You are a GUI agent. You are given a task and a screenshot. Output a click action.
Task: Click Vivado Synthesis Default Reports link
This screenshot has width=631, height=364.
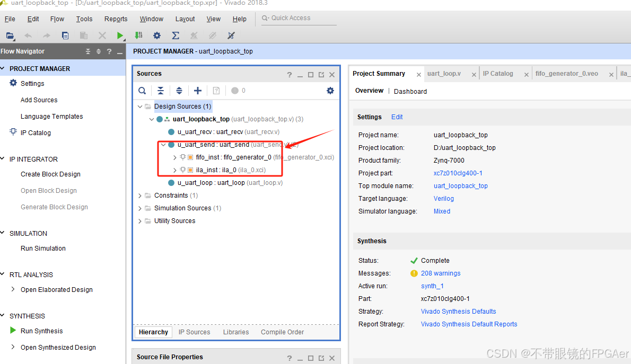[x=469, y=324]
